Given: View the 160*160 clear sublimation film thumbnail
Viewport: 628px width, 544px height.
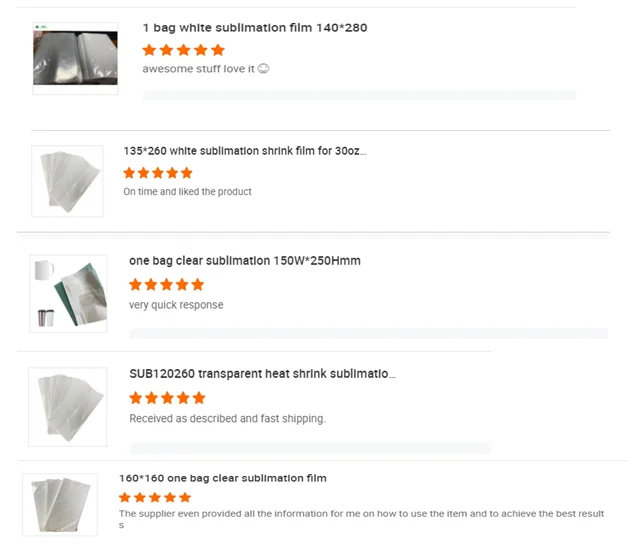Looking at the screenshot, I should tap(62, 505).
